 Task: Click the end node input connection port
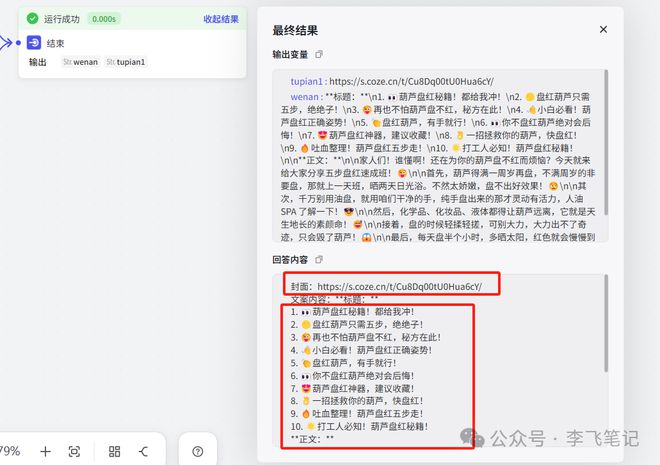click(18, 43)
